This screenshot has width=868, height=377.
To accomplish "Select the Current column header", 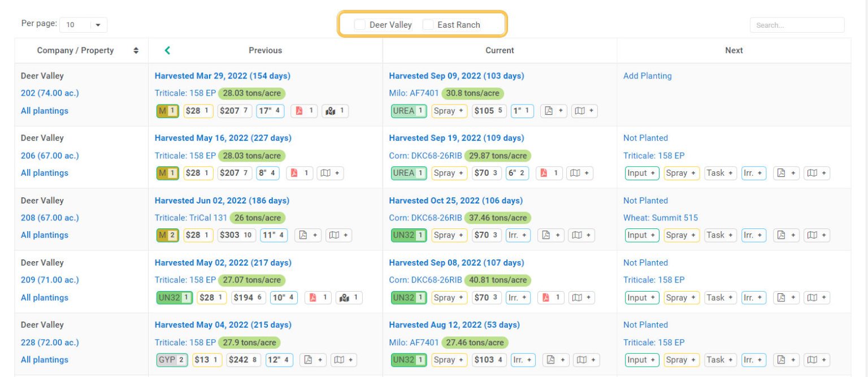I will coord(500,50).
